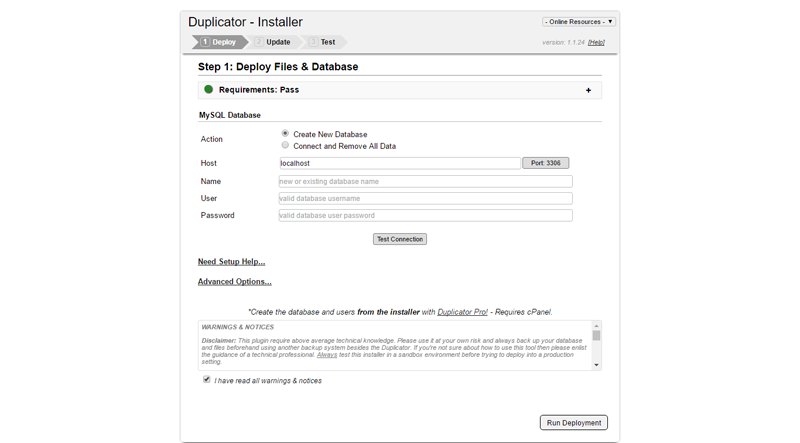The width and height of the screenshot is (800, 443).
Task: Select the Update step tab
Action: coord(273,42)
